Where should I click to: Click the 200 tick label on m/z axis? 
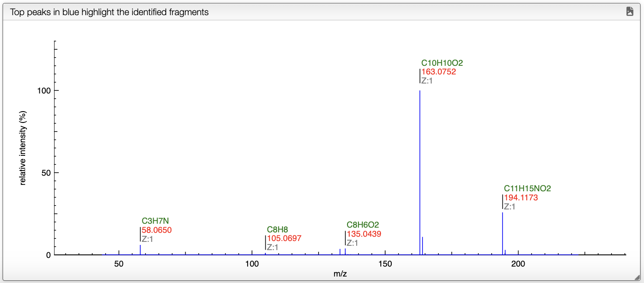point(518,264)
